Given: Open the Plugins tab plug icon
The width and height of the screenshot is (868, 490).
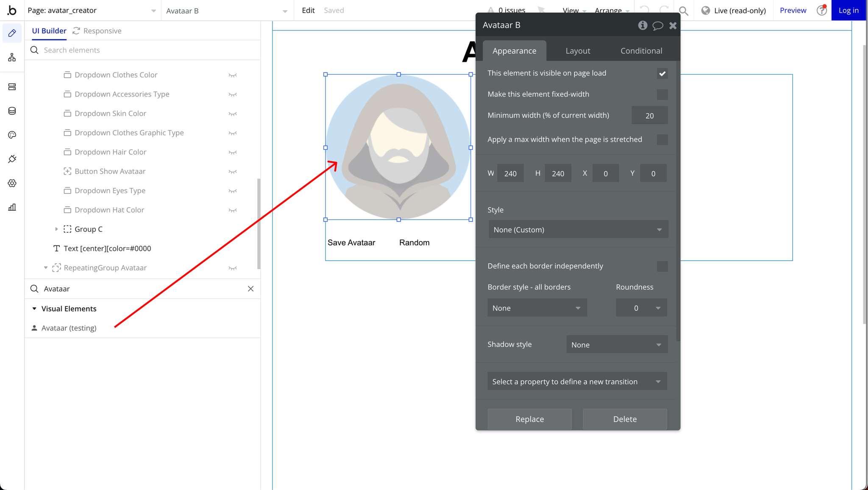Looking at the screenshot, I should pyautogui.click(x=12, y=159).
